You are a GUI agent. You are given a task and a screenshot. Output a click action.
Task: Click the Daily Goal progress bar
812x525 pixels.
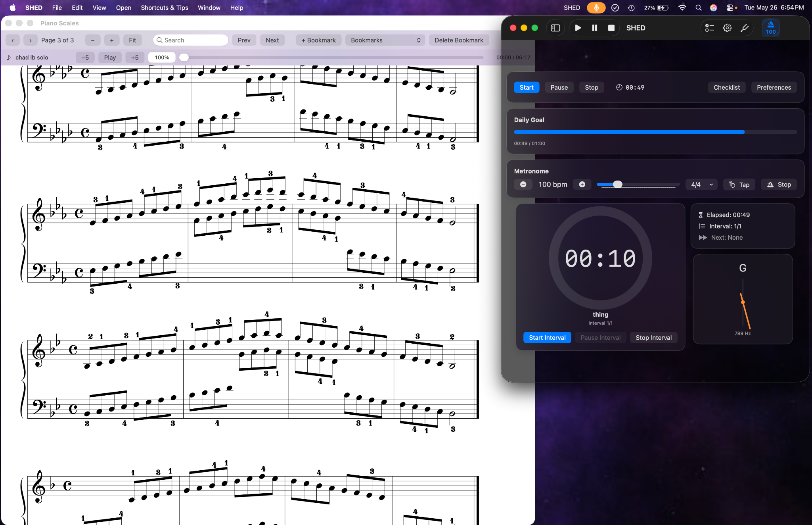coord(655,132)
